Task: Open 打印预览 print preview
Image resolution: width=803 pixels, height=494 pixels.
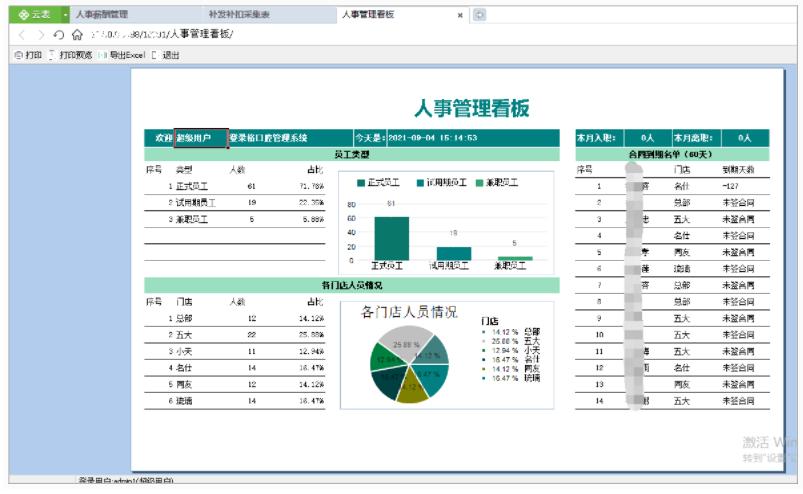Action: click(x=71, y=55)
